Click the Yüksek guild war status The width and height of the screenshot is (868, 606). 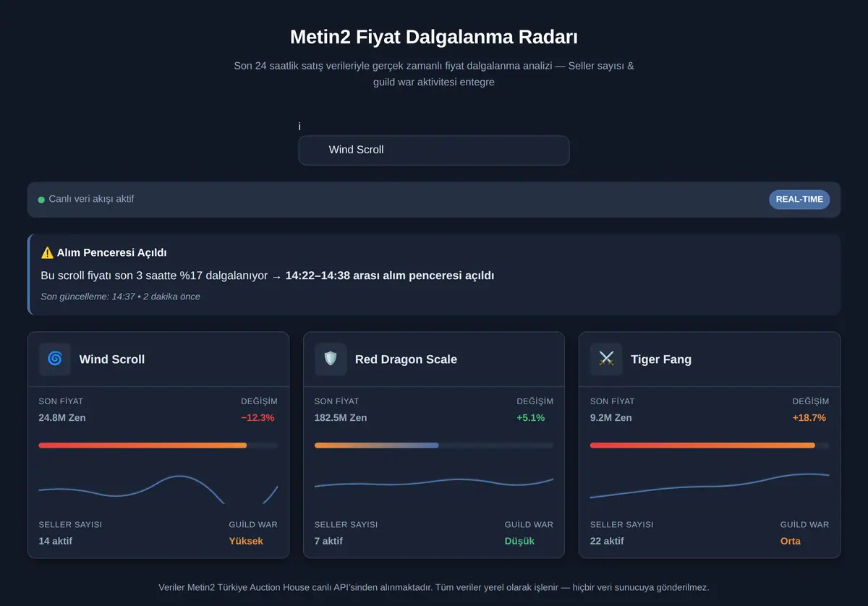[246, 541]
